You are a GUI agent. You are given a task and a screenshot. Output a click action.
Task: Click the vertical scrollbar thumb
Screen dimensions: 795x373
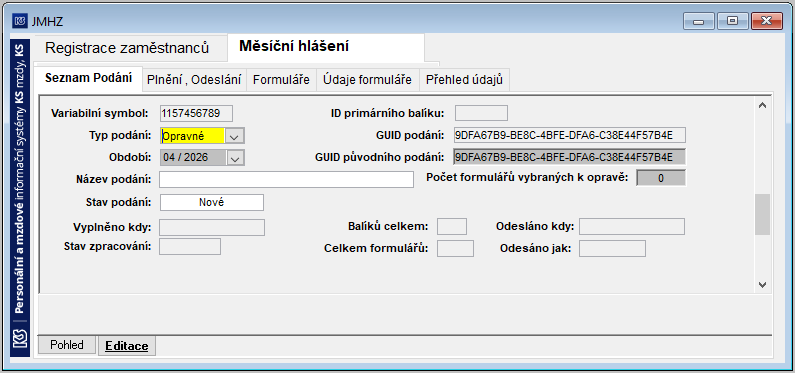(762, 214)
